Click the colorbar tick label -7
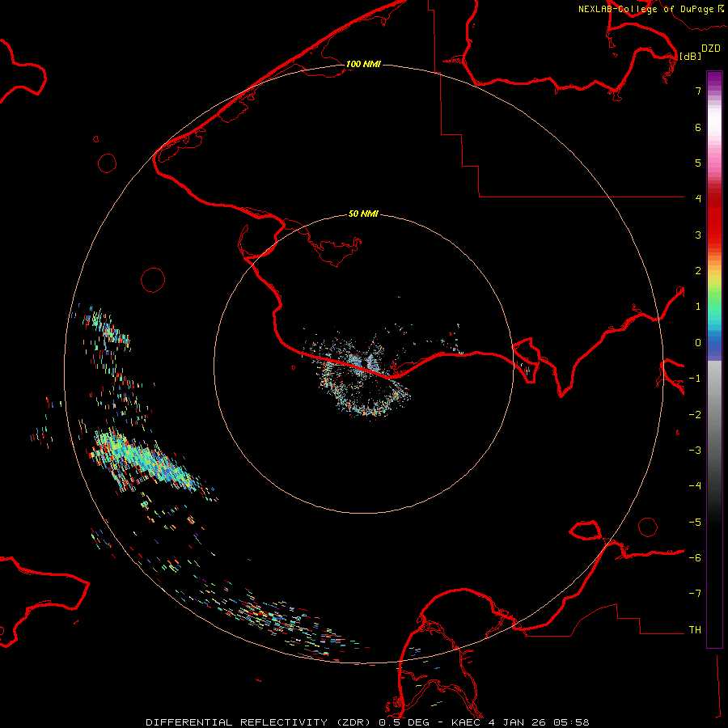This screenshot has width=728, height=728. pyautogui.click(x=695, y=594)
